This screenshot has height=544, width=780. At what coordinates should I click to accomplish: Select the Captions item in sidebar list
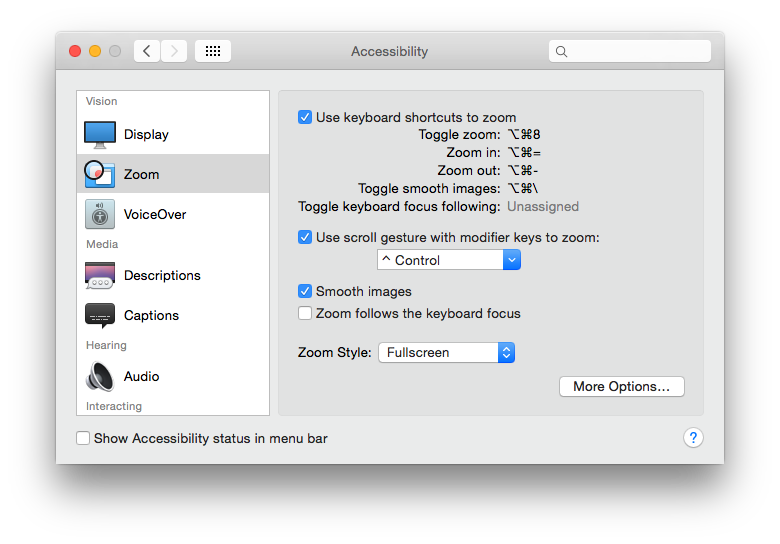click(x=151, y=315)
